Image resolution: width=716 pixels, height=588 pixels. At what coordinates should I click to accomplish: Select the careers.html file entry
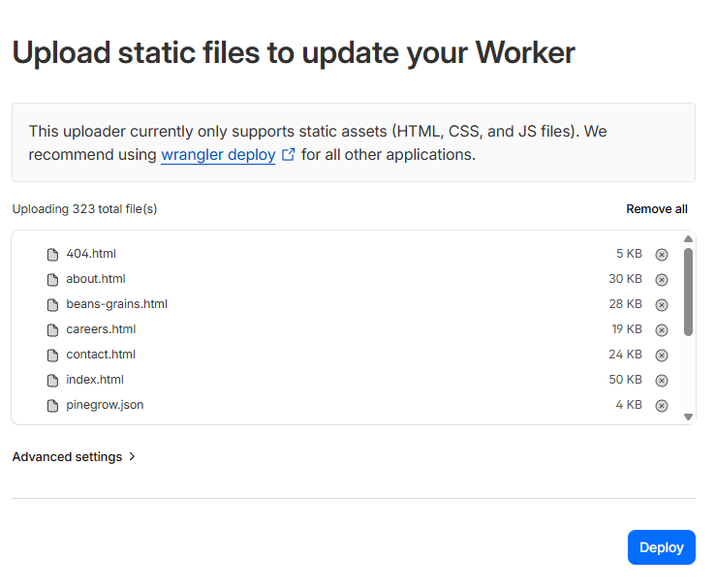(x=101, y=329)
